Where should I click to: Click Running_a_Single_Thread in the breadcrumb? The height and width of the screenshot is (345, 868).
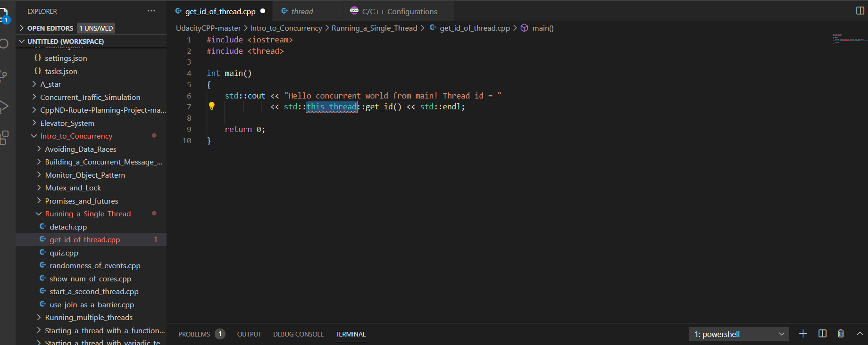374,28
